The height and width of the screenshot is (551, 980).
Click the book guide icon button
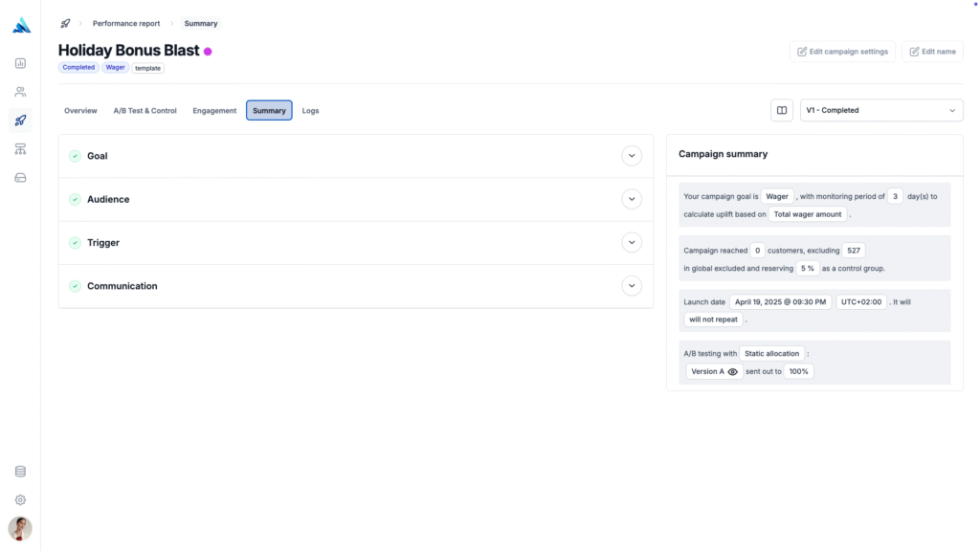tap(782, 110)
